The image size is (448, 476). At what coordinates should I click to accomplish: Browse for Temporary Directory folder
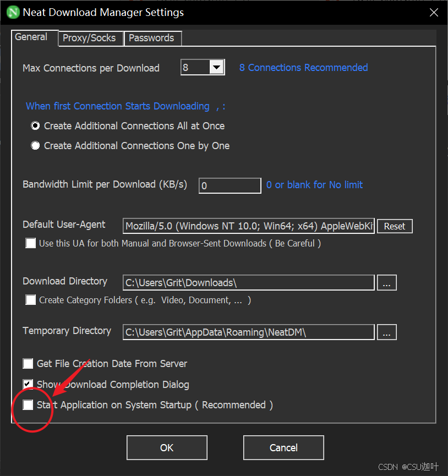(387, 332)
